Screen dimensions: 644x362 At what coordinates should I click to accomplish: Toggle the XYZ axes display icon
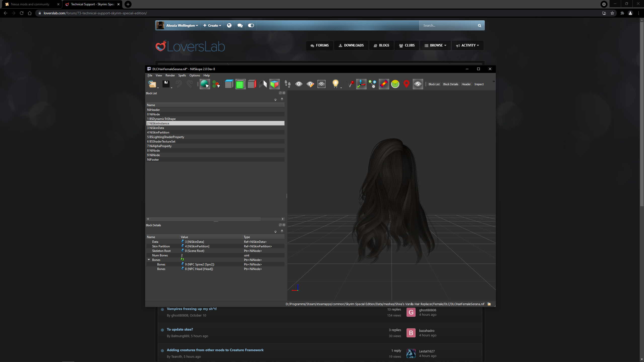(361, 84)
